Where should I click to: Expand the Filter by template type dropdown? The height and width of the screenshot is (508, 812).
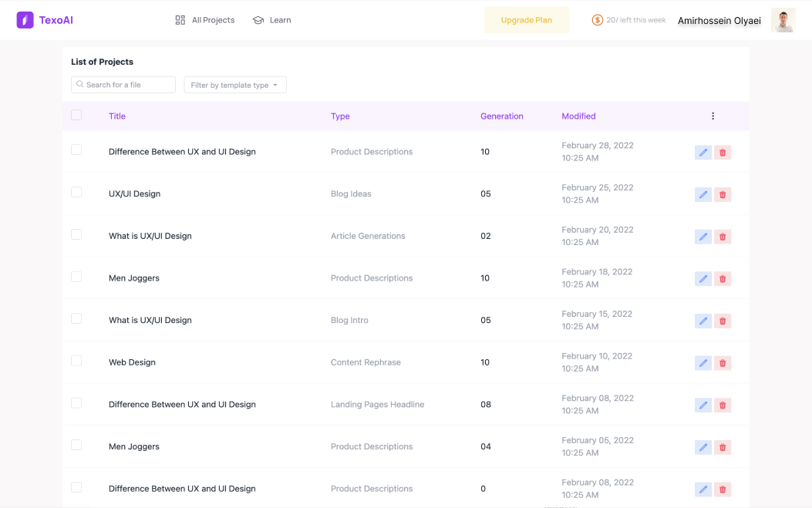(235, 85)
